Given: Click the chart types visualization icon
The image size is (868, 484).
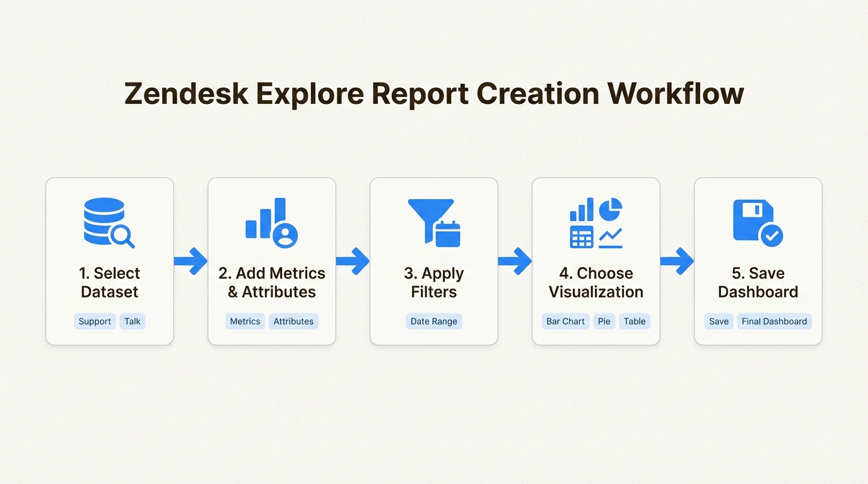Looking at the screenshot, I should tap(596, 223).
